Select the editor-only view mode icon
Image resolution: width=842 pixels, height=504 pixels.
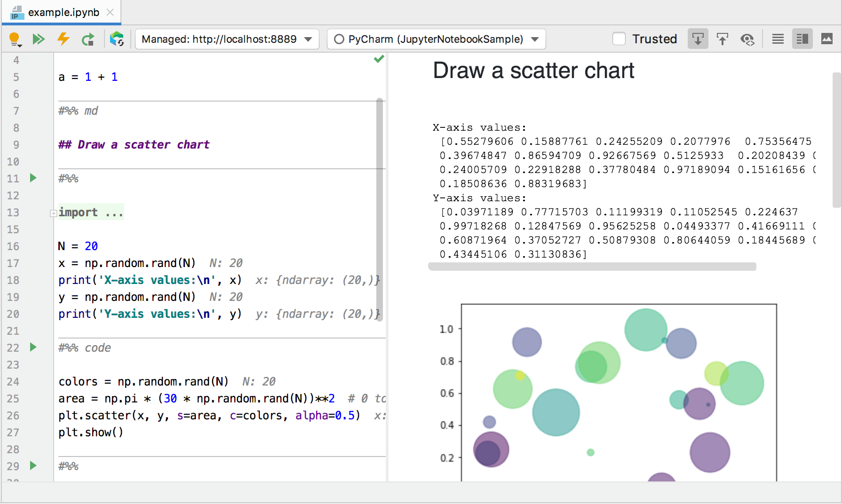click(777, 39)
